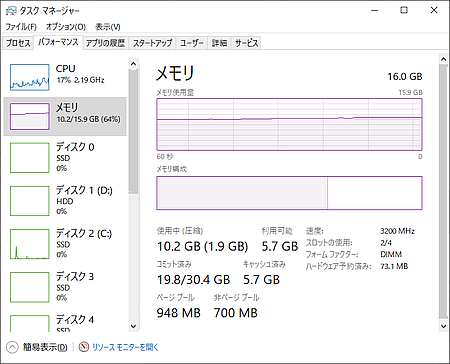Click the 3200 MHz speed value

tap(397, 231)
